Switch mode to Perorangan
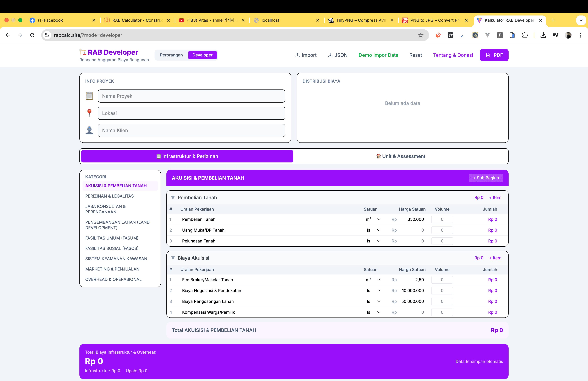The height and width of the screenshot is (381, 588). tap(171, 55)
